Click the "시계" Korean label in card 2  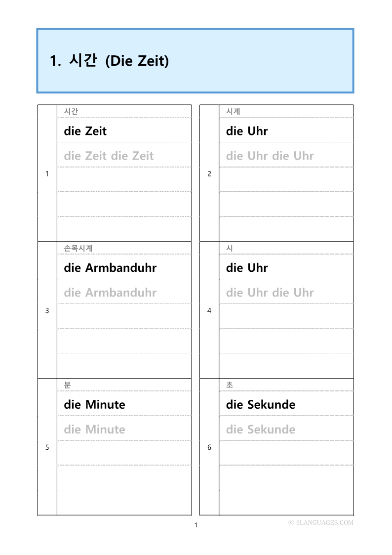[x=233, y=112]
